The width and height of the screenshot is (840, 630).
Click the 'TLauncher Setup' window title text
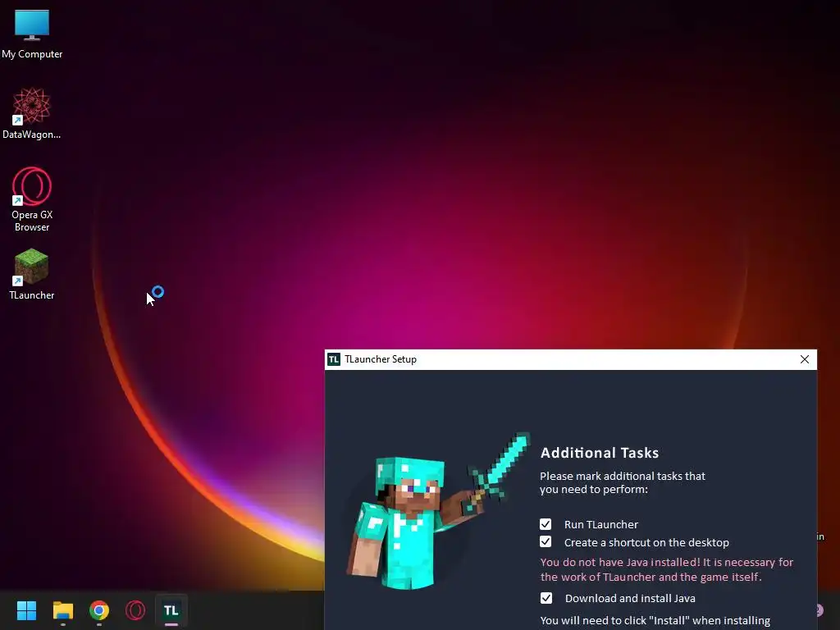(x=381, y=359)
